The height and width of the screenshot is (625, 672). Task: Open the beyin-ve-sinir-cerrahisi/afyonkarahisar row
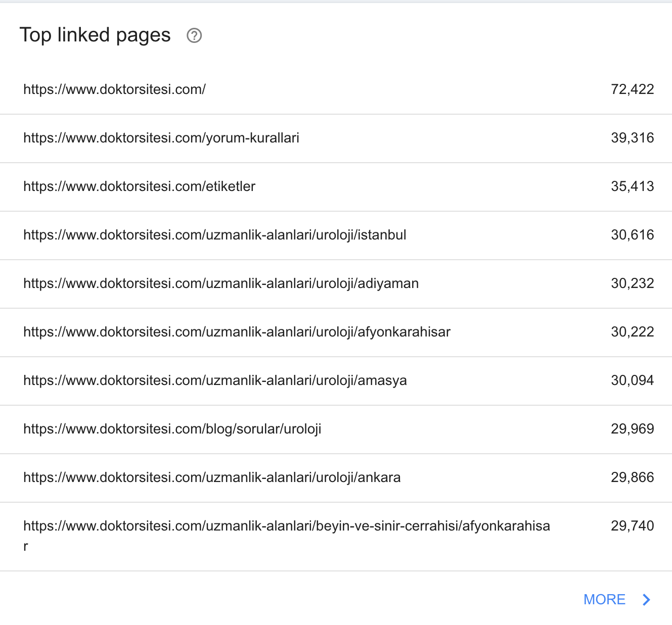coord(336,537)
